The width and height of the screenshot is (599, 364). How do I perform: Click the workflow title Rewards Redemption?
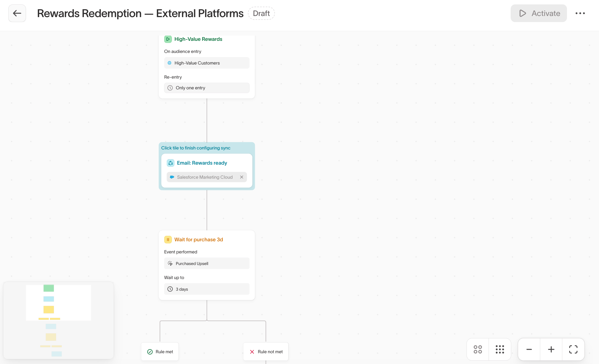coord(140,13)
